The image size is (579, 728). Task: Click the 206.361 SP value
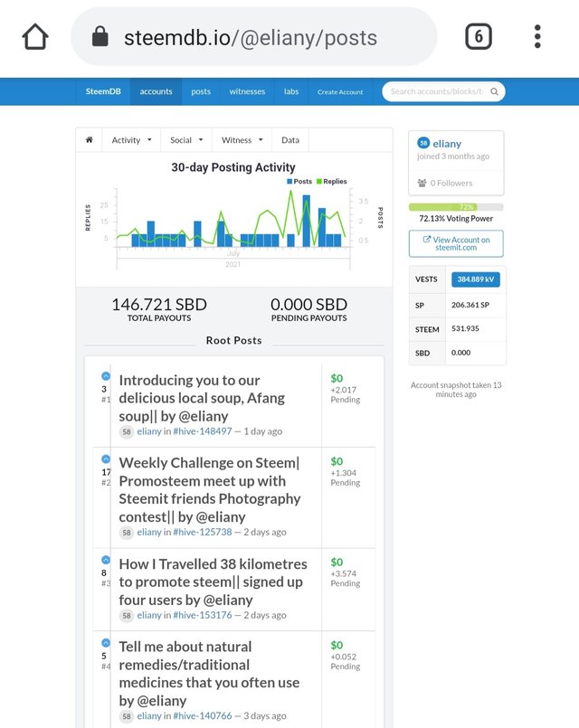[x=470, y=305]
